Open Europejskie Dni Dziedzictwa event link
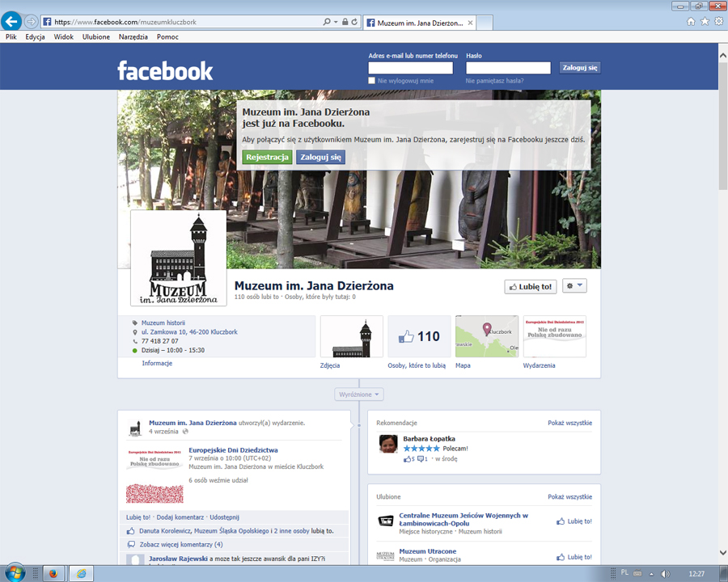The width and height of the screenshot is (728, 582). coord(233,449)
